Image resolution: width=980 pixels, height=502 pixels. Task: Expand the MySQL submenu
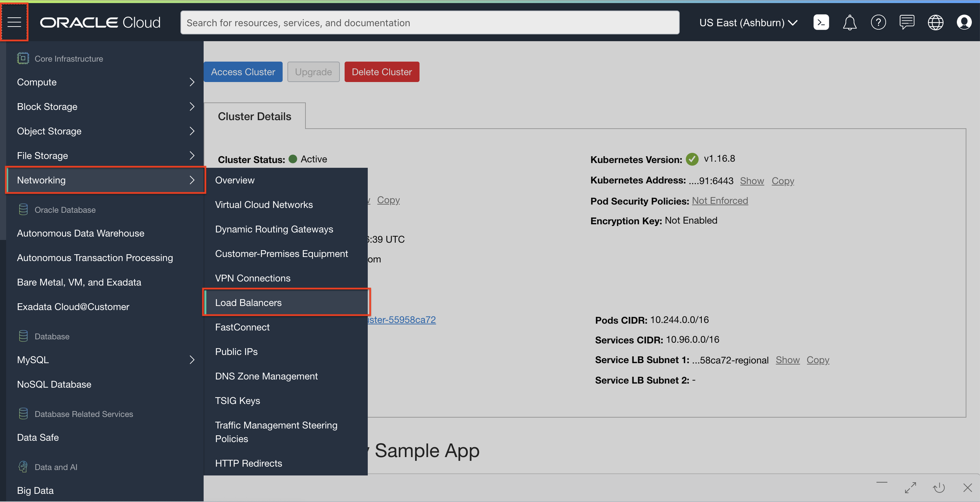click(105, 360)
